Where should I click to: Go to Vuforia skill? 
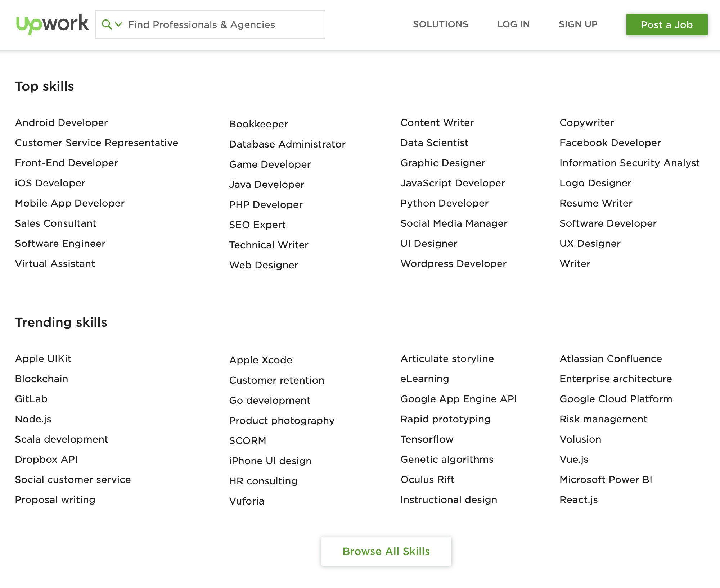point(247,501)
